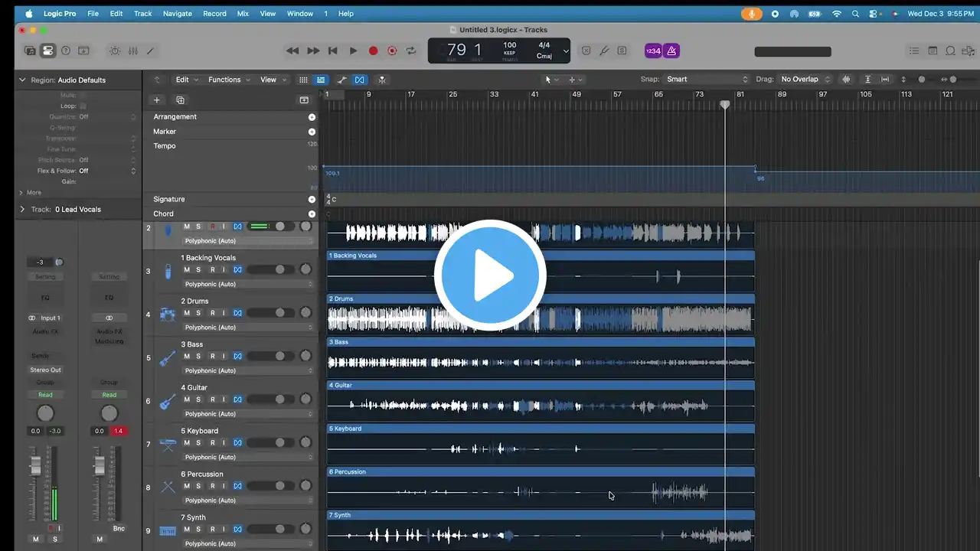The height and width of the screenshot is (551, 980).
Task: Click the Solo mode S icon
Action: tap(622, 51)
